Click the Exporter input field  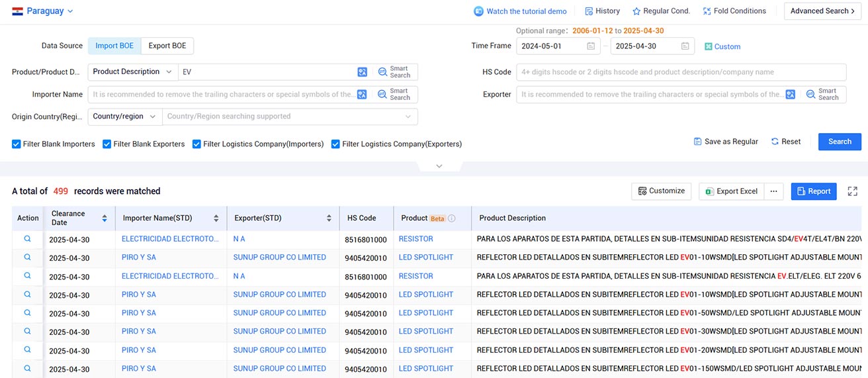click(x=650, y=95)
